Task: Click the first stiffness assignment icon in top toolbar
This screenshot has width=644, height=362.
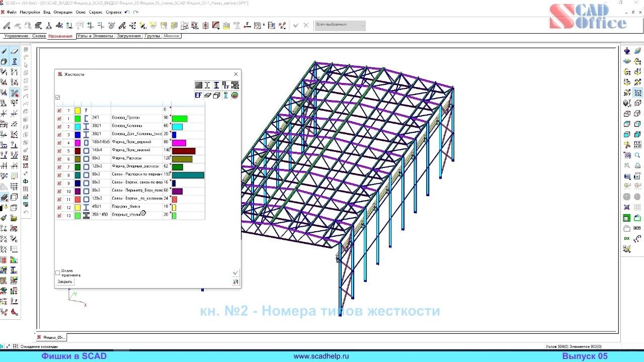Action: point(7,25)
